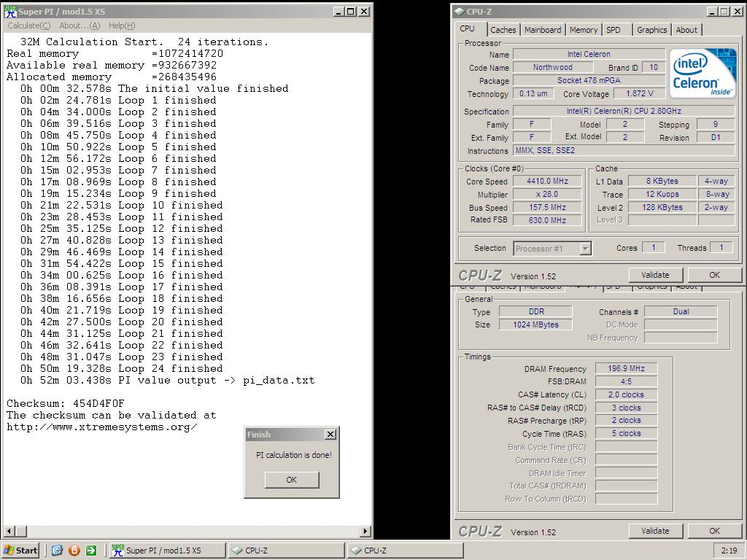Click the tRCD value 3 clocks
The image size is (747, 560).
pyautogui.click(x=626, y=408)
